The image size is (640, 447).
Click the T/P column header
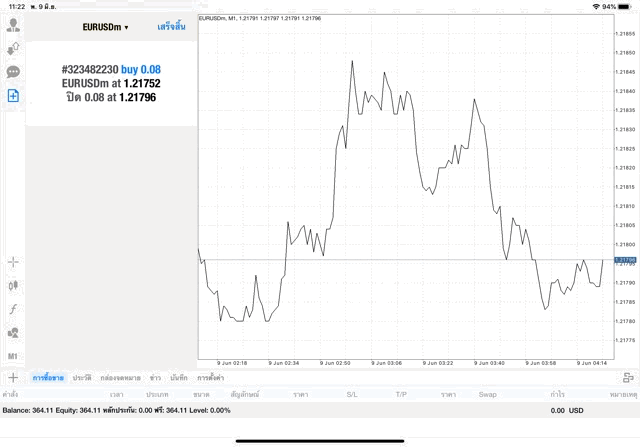(x=401, y=394)
